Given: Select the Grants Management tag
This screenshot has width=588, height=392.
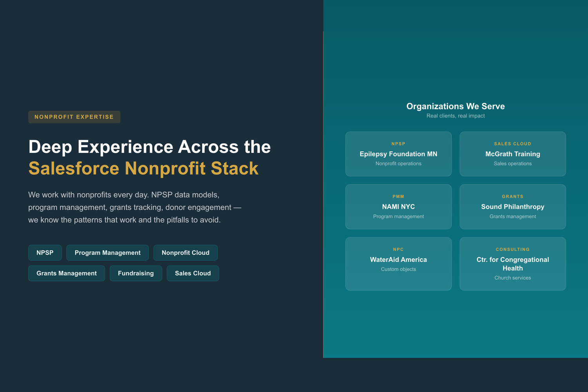Looking at the screenshot, I should 66,273.
